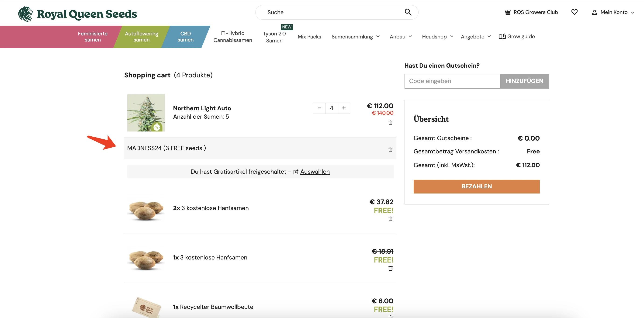The height and width of the screenshot is (318, 644).
Task: Click the BEZAHLEN checkout button
Action: pos(476,187)
